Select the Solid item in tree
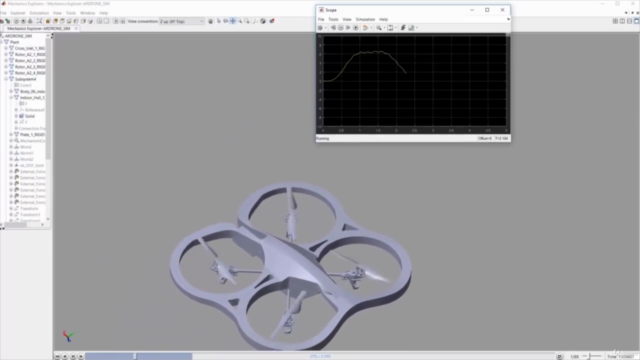The image size is (640, 360). 30,116
